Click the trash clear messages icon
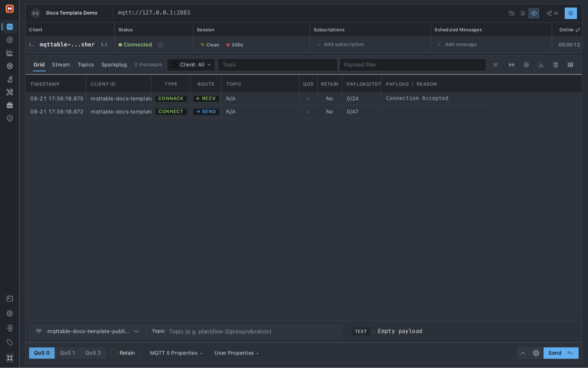The image size is (588, 368). [x=556, y=65]
